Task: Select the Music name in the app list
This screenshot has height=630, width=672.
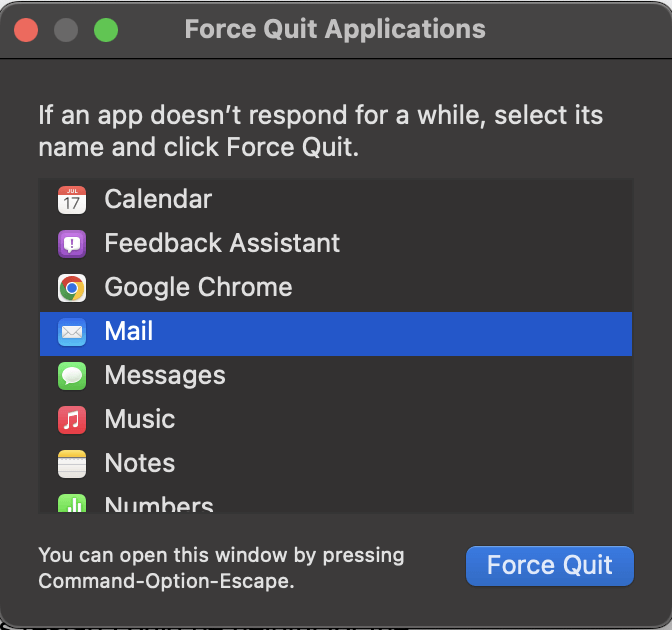Action: click(140, 420)
